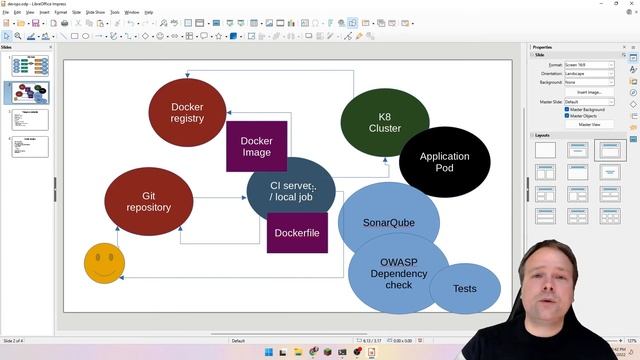Click the Insert Image icon
Image resolution: width=640 pixels, height=360 pixels.
269,23
